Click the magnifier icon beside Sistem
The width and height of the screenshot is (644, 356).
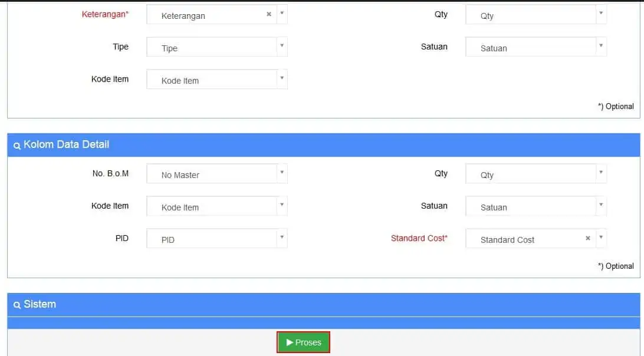pos(17,305)
